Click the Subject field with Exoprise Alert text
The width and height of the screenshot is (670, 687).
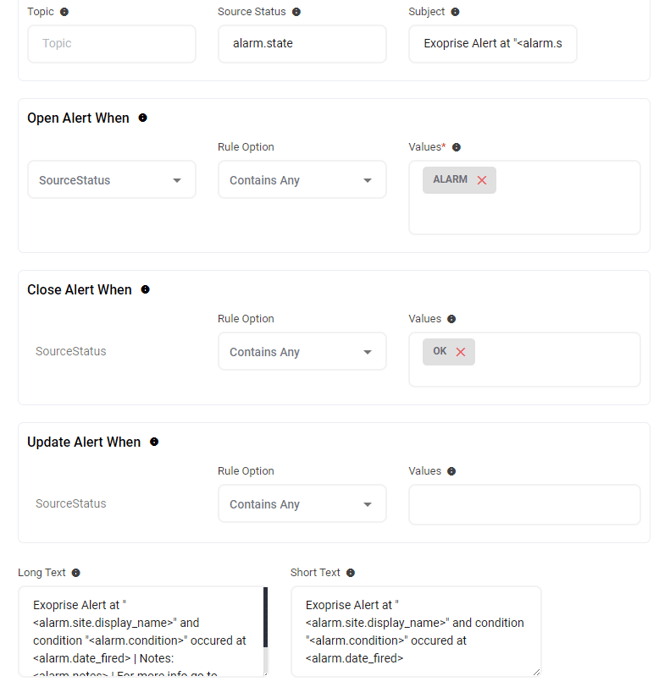point(492,44)
